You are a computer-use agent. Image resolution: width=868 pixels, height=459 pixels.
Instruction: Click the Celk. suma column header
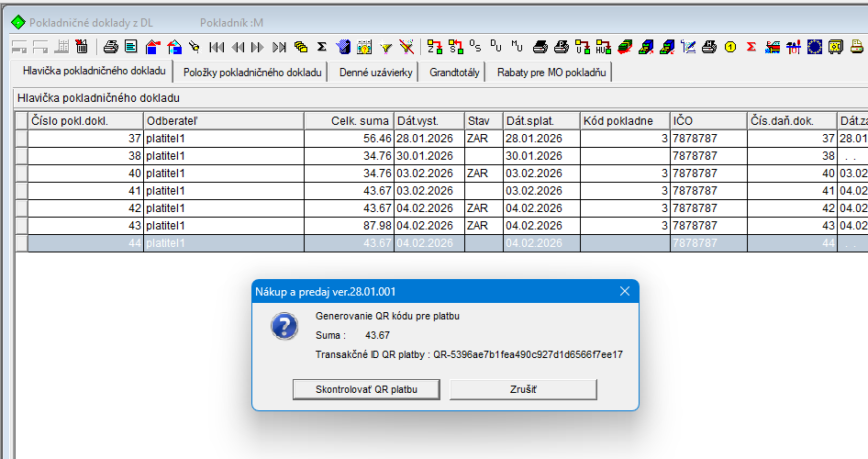pyautogui.click(x=348, y=120)
